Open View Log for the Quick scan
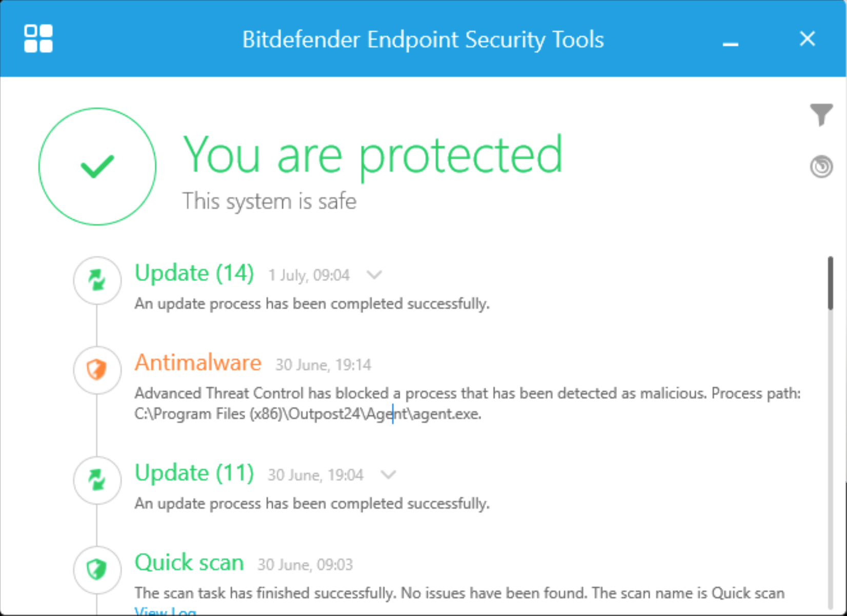 click(165, 611)
